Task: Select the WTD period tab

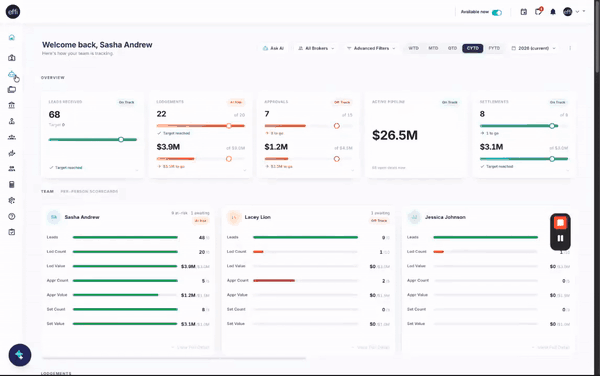Action: click(414, 48)
